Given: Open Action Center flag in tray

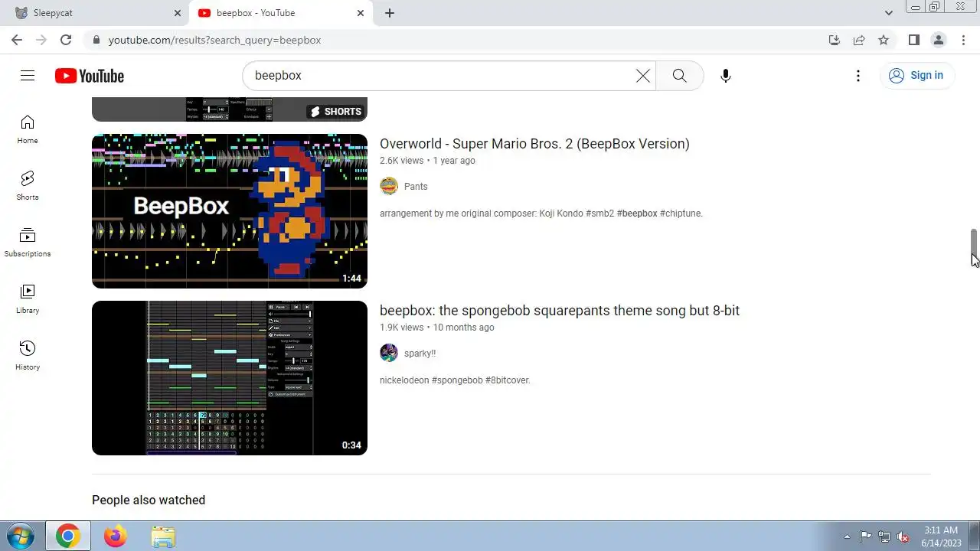Looking at the screenshot, I should 865,536.
